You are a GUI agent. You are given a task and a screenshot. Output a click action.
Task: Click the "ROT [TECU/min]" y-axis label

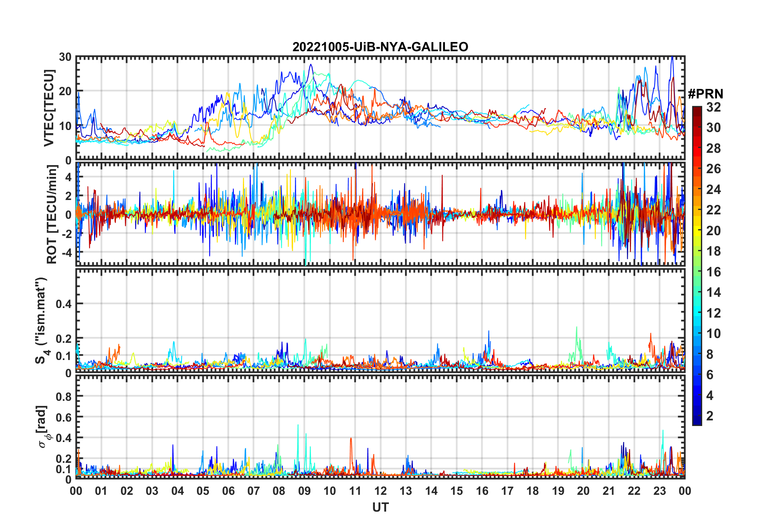tap(52, 214)
